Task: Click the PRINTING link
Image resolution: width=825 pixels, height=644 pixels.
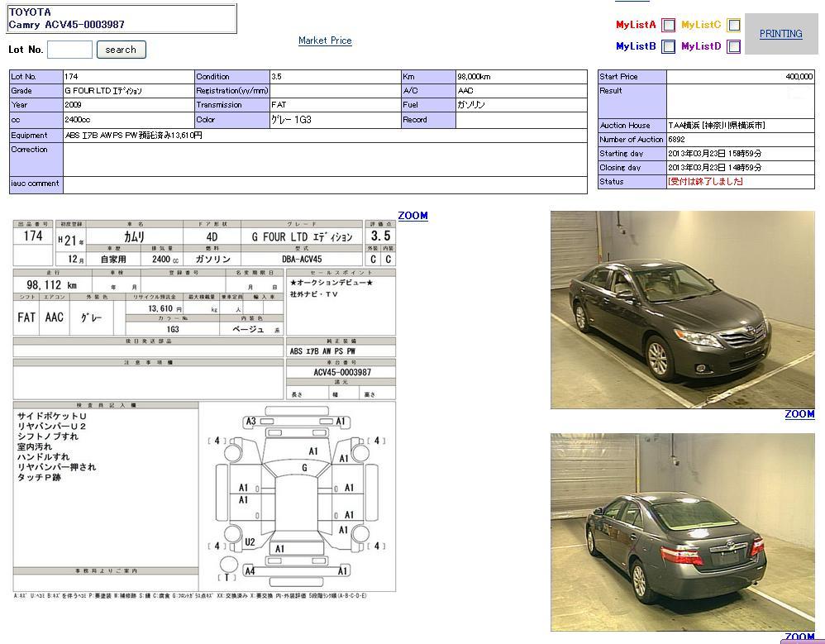Action: 780,34
